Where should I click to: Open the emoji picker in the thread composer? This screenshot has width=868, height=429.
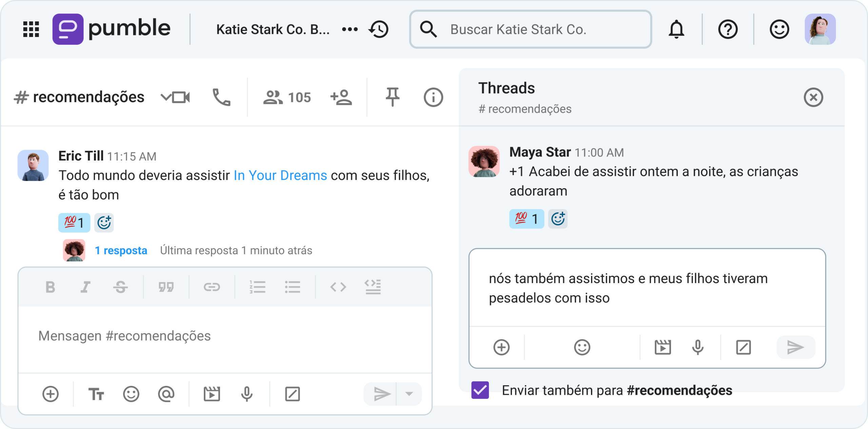point(582,347)
